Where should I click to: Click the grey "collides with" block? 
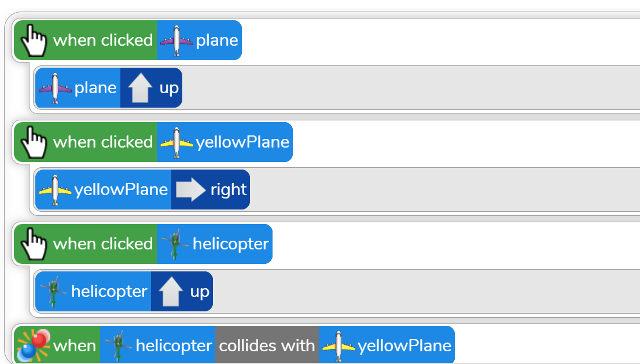point(267,346)
